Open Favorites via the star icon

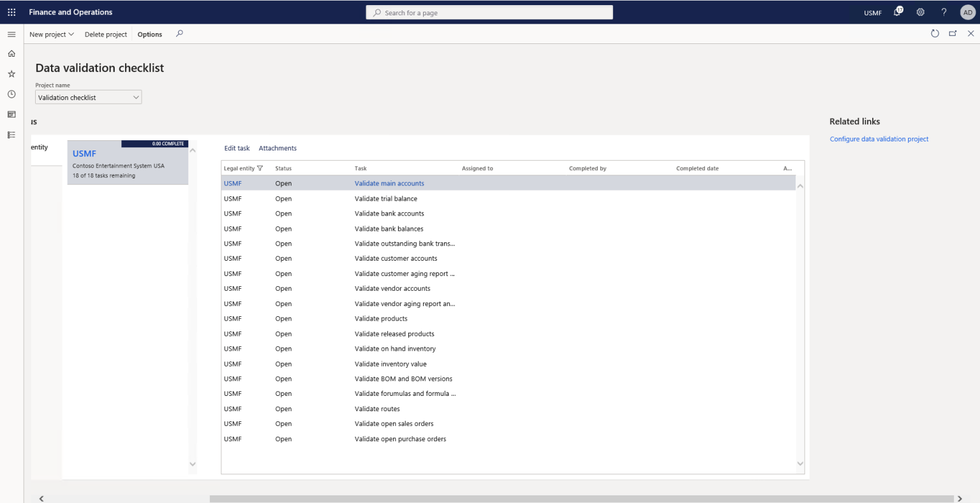(x=11, y=73)
